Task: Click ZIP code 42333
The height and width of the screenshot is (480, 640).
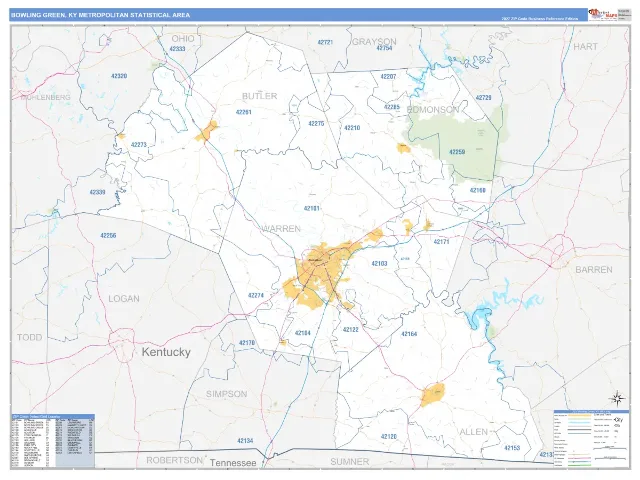Action: pyautogui.click(x=177, y=49)
